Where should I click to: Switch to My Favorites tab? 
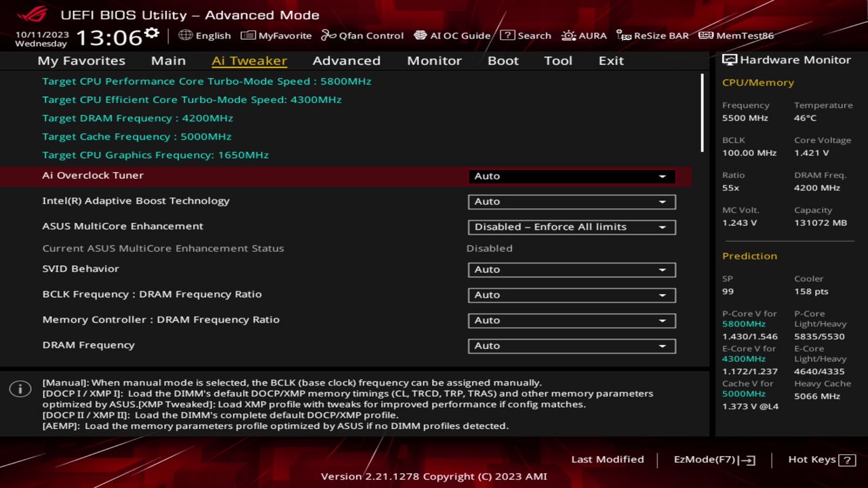81,60
